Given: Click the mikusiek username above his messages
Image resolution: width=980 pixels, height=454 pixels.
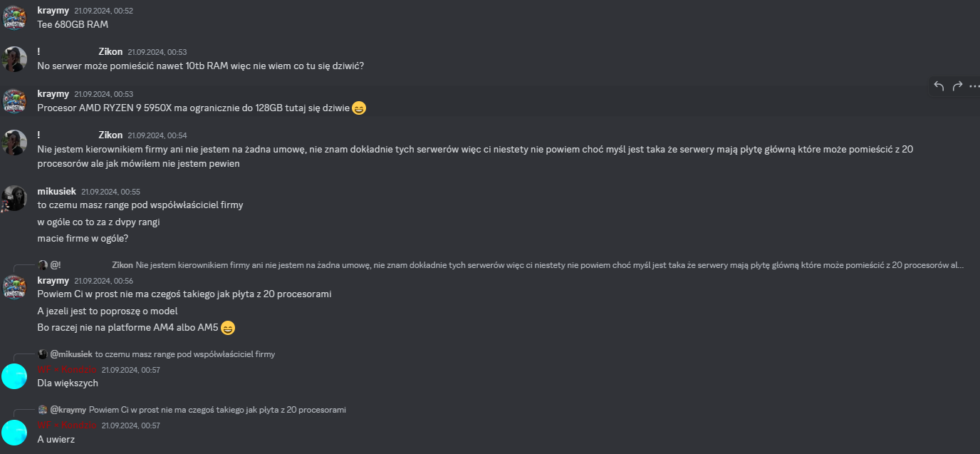Looking at the screenshot, I should (56, 191).
